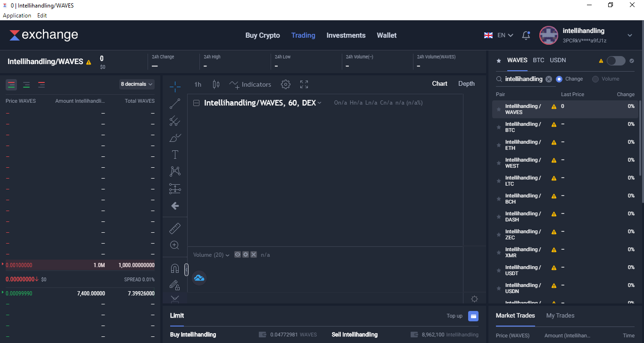Select the 0.00099990 bid order row
This screenshot has height=343, width=644.
click(x=80, y=294)
